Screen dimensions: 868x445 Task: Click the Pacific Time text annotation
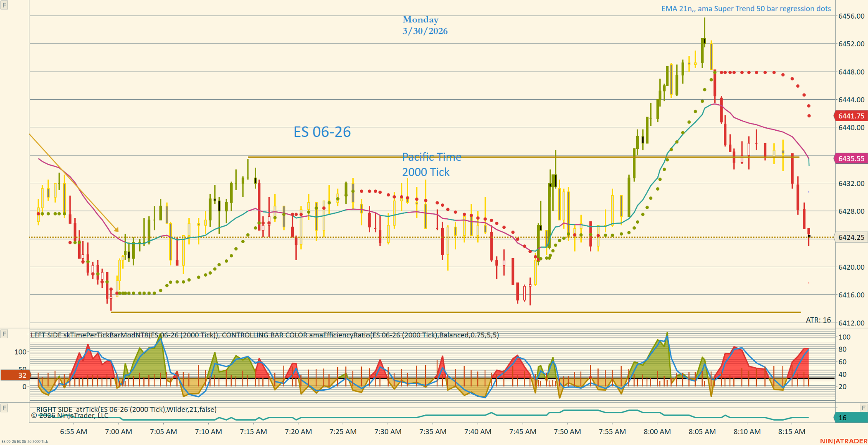coord(432,157)
